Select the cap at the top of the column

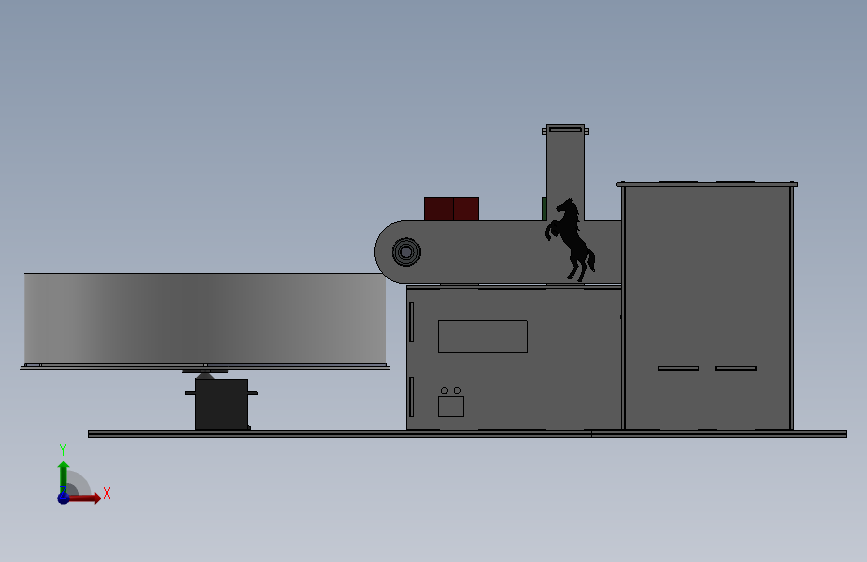565,129
